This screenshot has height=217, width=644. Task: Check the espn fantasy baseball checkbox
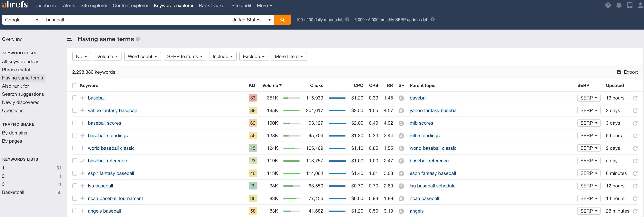click(75, 173)
